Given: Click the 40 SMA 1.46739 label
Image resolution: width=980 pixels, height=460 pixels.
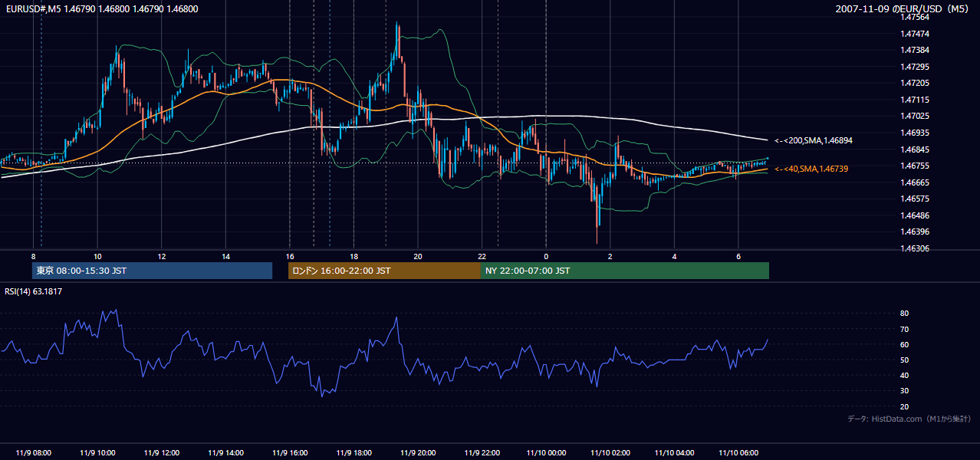Looking at the screenshot, I should coord(811,168).
